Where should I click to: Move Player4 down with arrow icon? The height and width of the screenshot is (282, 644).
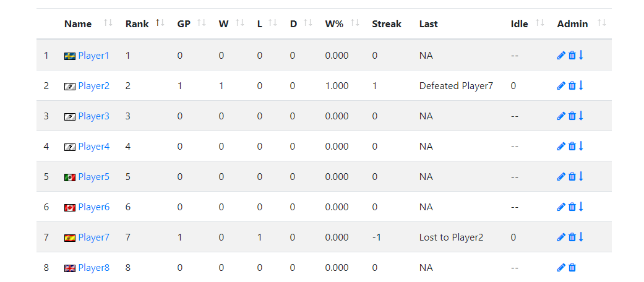coord(581,146)
